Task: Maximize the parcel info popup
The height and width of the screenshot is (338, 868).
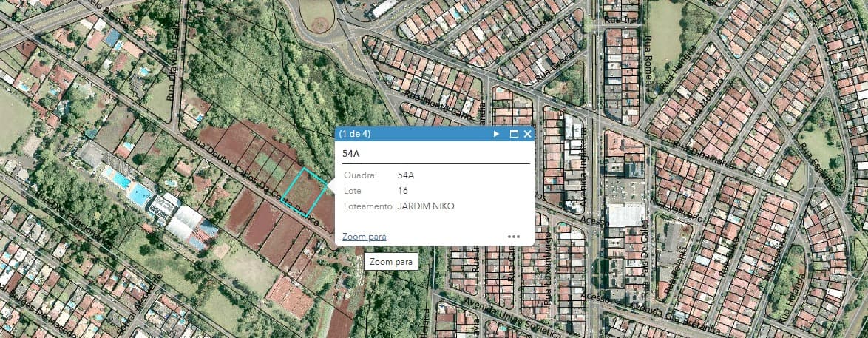Action: 514,134
